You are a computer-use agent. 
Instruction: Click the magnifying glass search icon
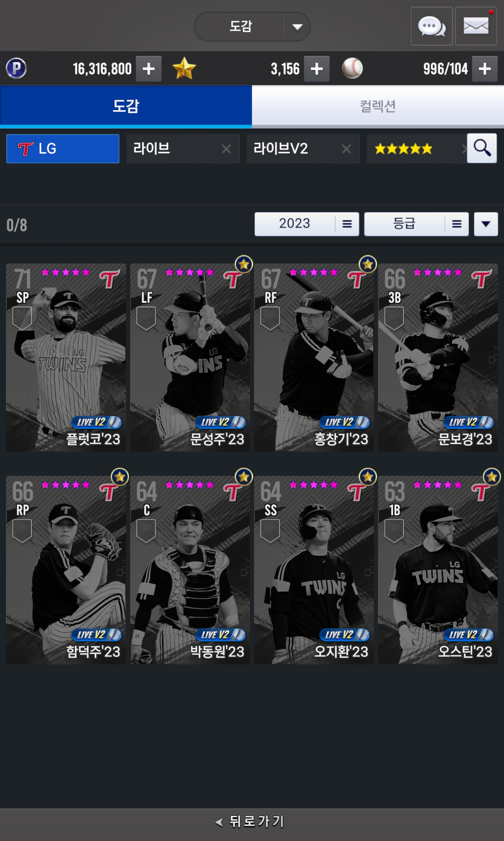click(x=482, y=148)
